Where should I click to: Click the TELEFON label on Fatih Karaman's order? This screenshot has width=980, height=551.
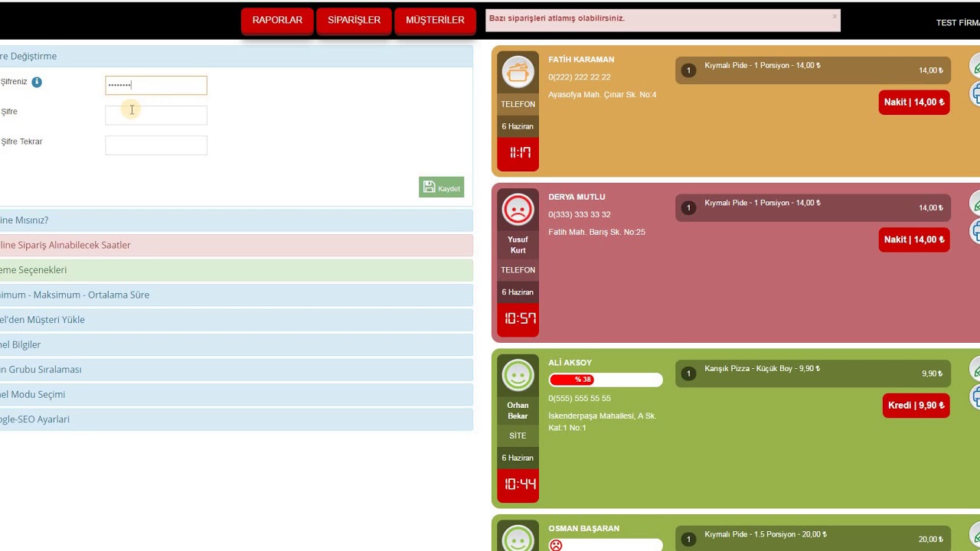pos(518,104)
